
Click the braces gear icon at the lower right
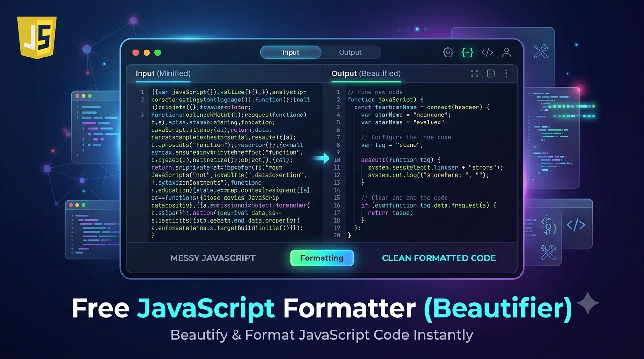(549, 225)
